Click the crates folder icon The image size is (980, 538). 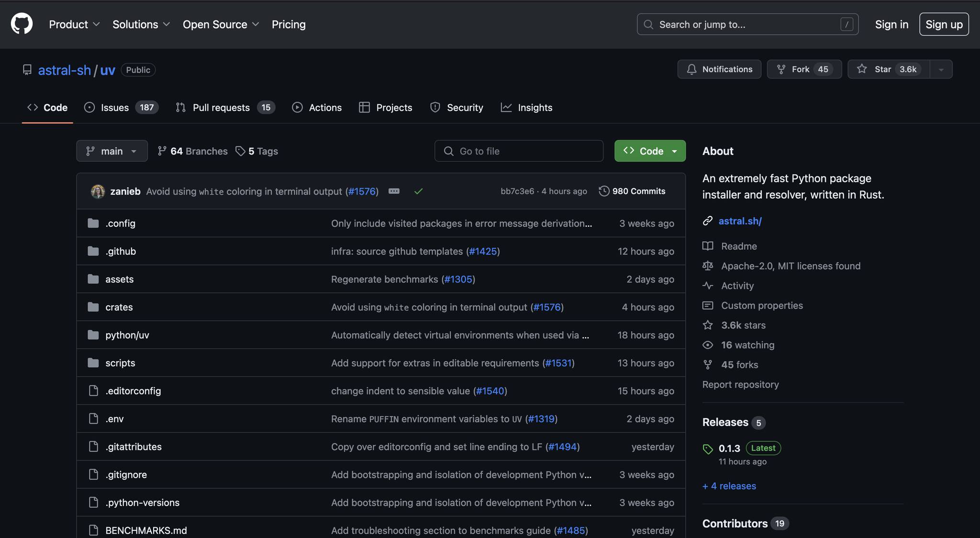(93, 307)
